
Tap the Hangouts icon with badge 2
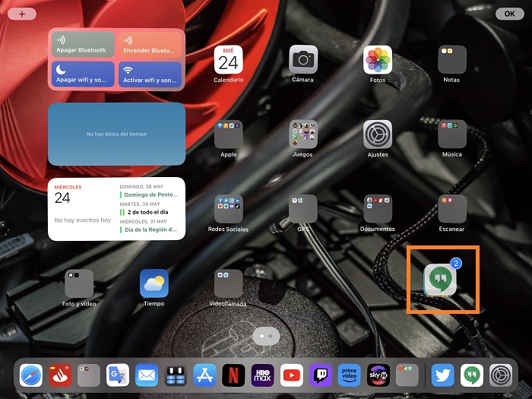pyautogui.click(x=440, y=279)
